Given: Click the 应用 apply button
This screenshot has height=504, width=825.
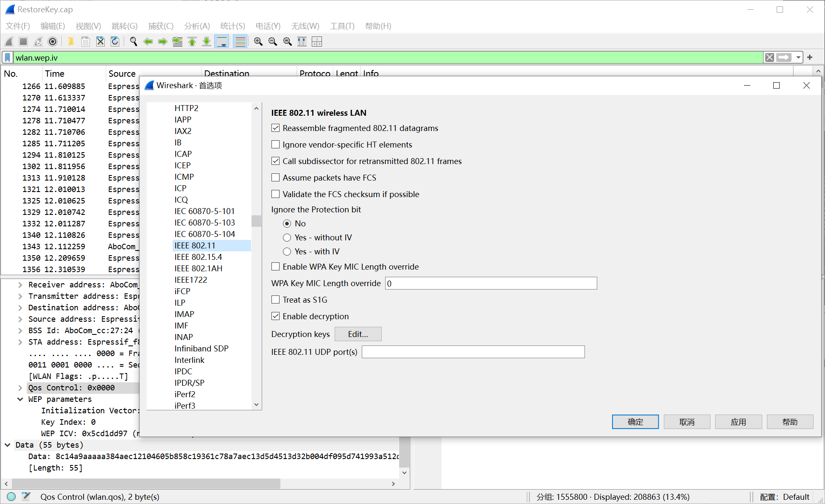Looking at the screenshot, I should (x=738, y=422).
